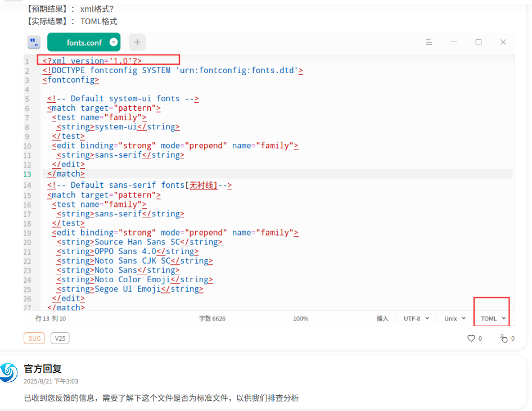Click the OPPO Sans 4.0 string line
Viewport: 532px width, 411px height.
[128, 252]
